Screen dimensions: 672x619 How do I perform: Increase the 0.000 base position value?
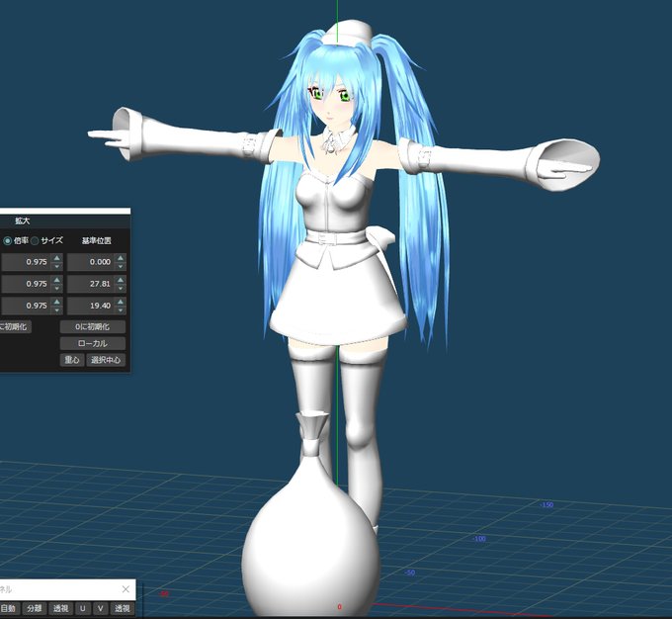pos(121,258)
